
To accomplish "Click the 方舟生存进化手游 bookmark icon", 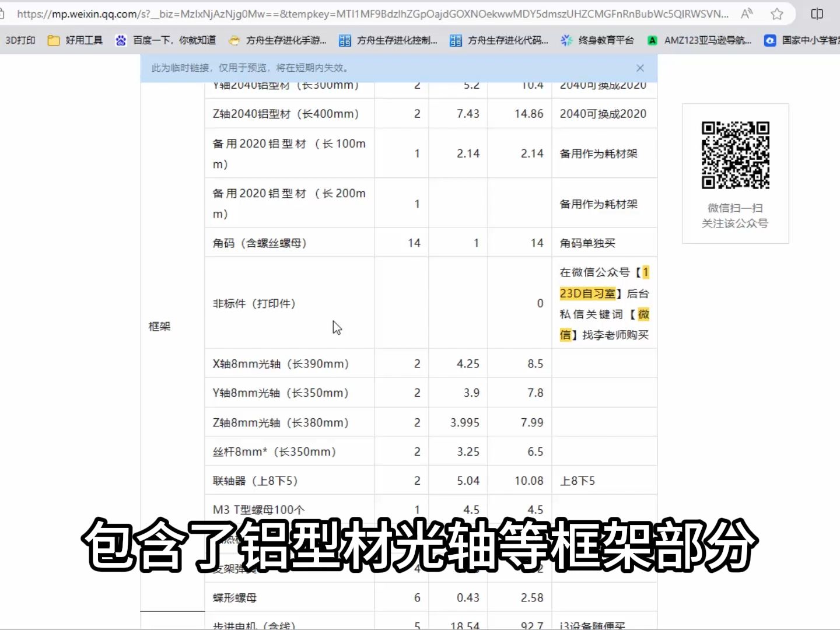I will (234, 40).
